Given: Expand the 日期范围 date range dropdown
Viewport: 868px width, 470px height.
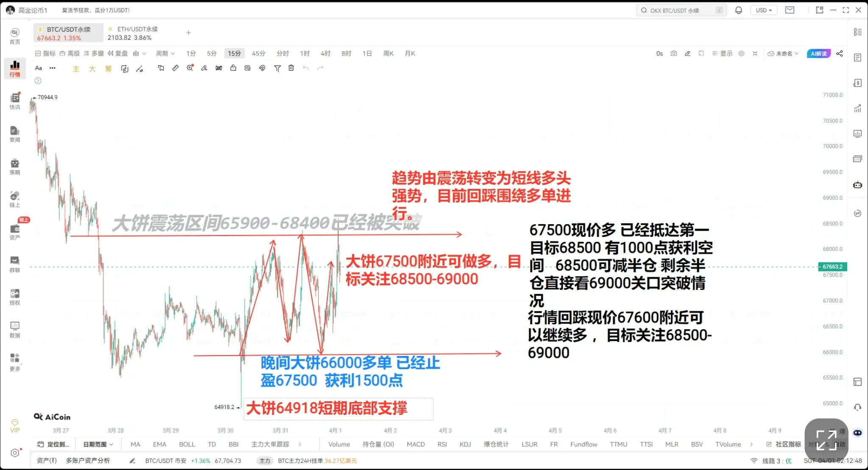Looking at the screenshot, I should [98, 444].
